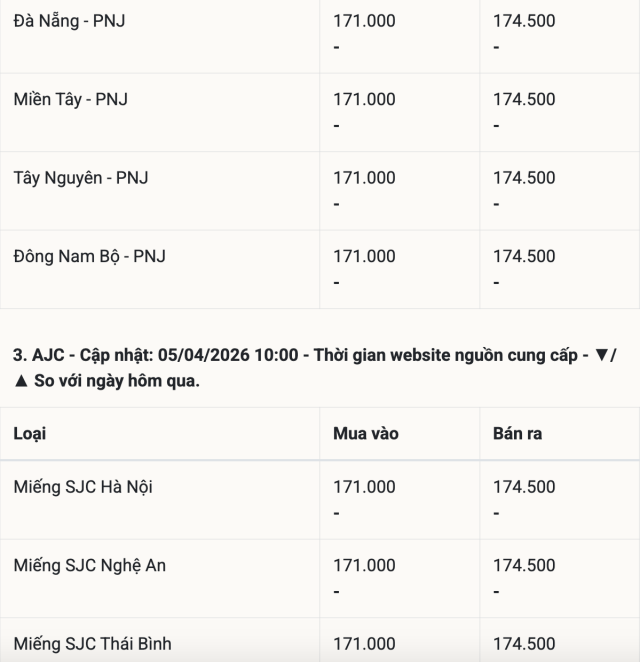
Task: Click the Tây Nguyên - PNJ row label
Action: (x=81, y=178)
